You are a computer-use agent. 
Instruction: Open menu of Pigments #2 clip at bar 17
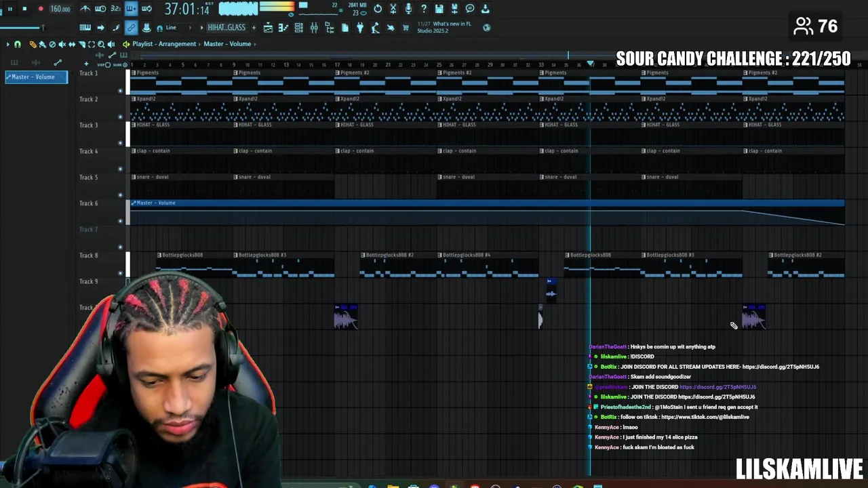tap(338, 73)
